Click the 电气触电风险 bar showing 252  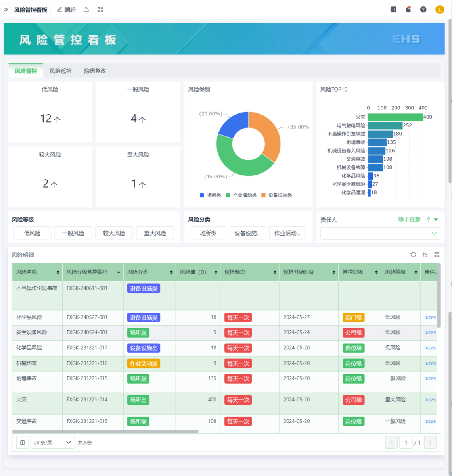[x=385, y=125]
